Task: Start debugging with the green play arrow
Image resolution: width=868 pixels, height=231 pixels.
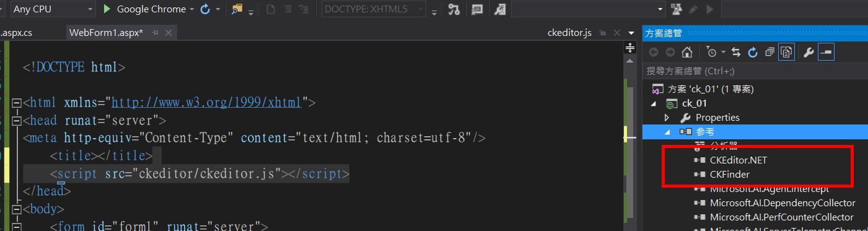Action: [x=107, y=9]
